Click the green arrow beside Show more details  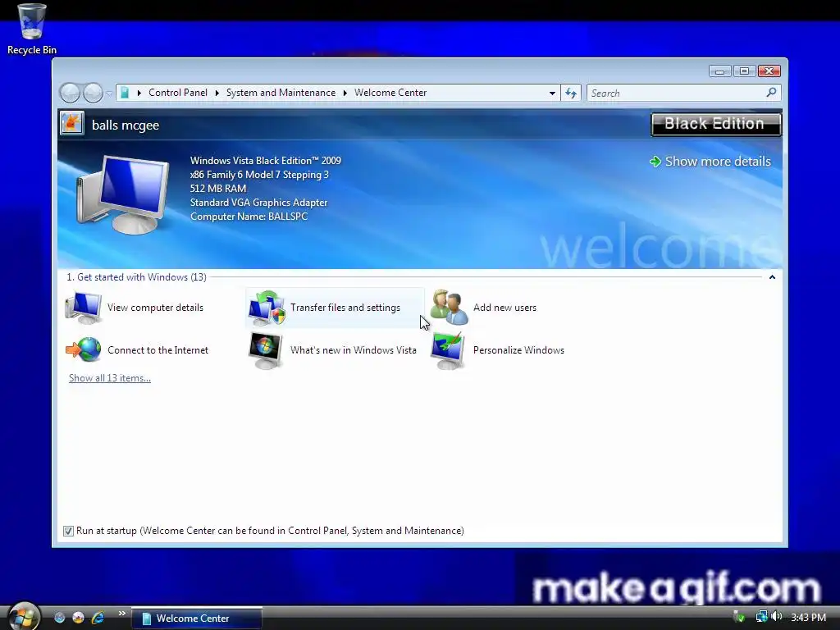(655, 162)
